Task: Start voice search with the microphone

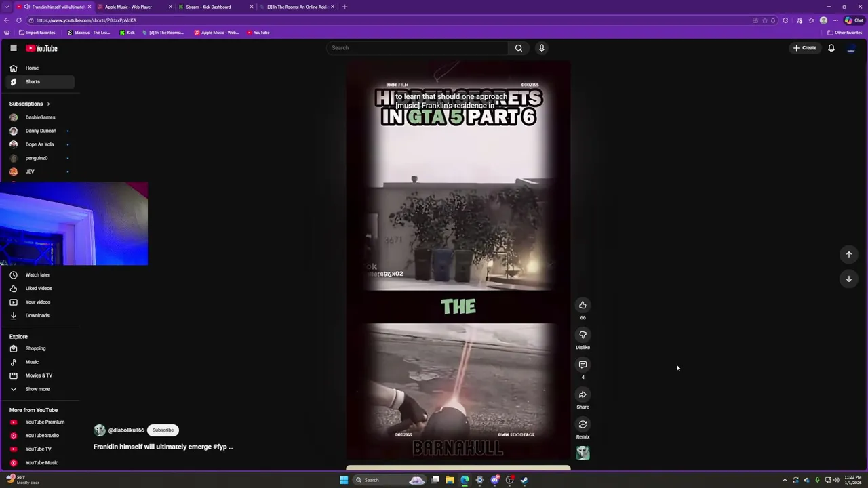Action: pos(541,48)
